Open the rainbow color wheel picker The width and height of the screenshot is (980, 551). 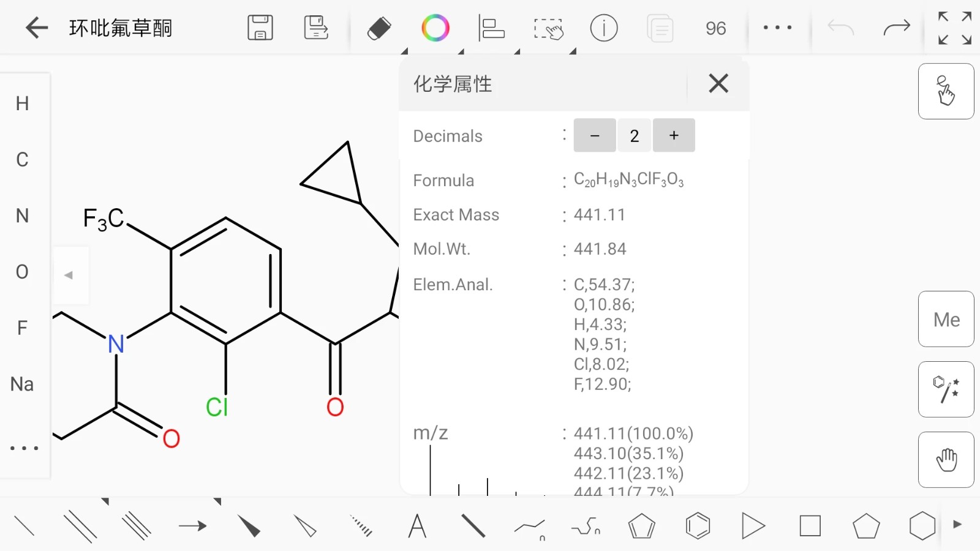[435, 28]
